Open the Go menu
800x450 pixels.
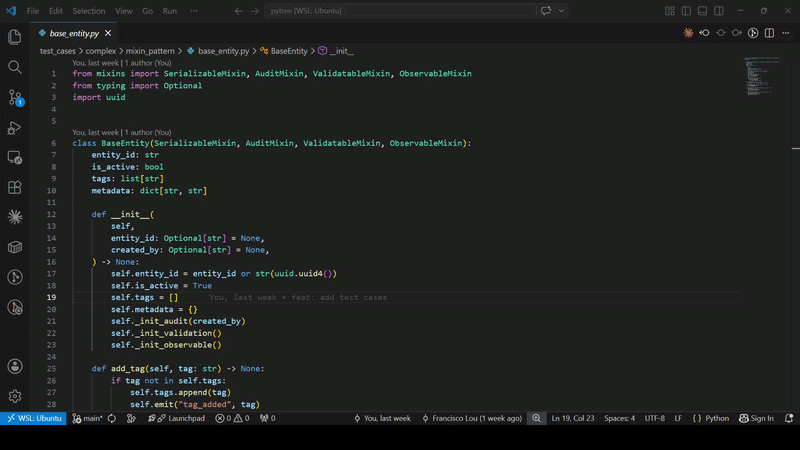pyautogui.click(x=147, y=11)
